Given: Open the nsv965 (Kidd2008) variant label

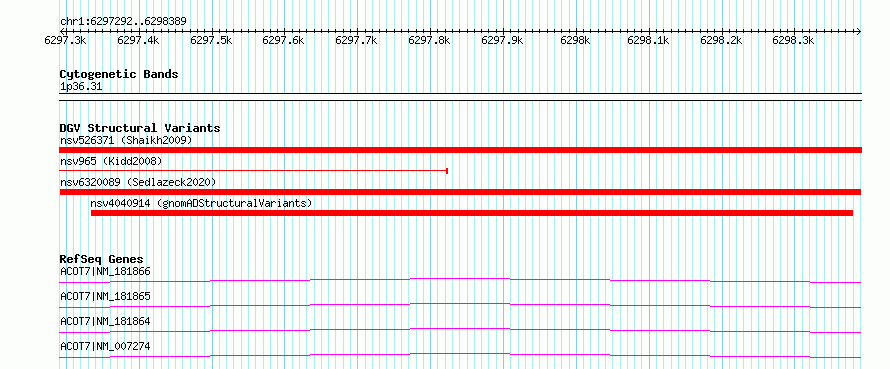Looking at the screenshot, I should (x=111, y=161).
